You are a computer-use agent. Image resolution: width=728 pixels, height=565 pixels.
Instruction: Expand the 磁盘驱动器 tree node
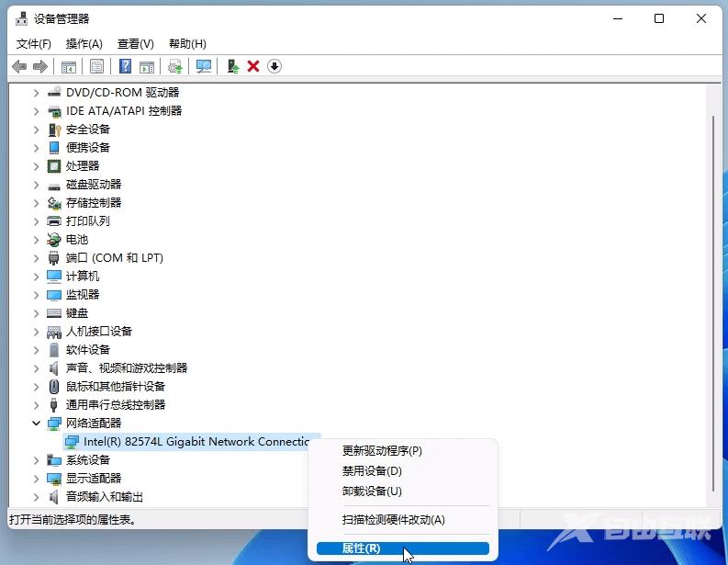pos(36,185)
